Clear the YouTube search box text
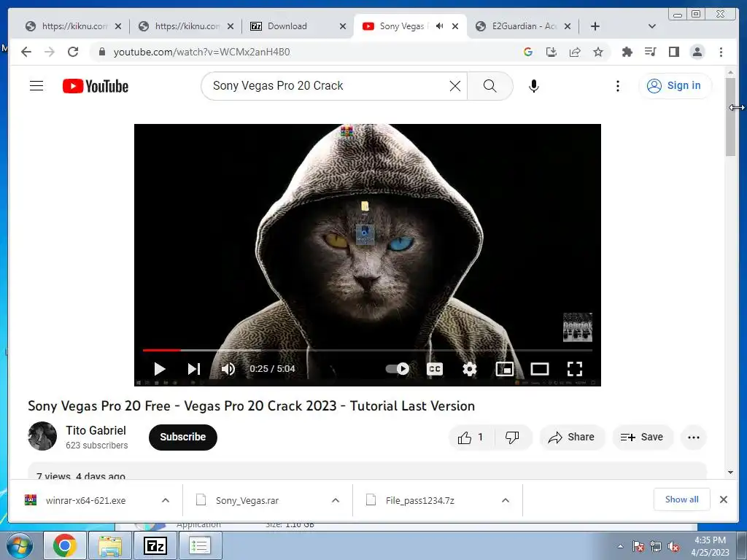The width and height of the screenshot is (747, 560). point(455,86)
